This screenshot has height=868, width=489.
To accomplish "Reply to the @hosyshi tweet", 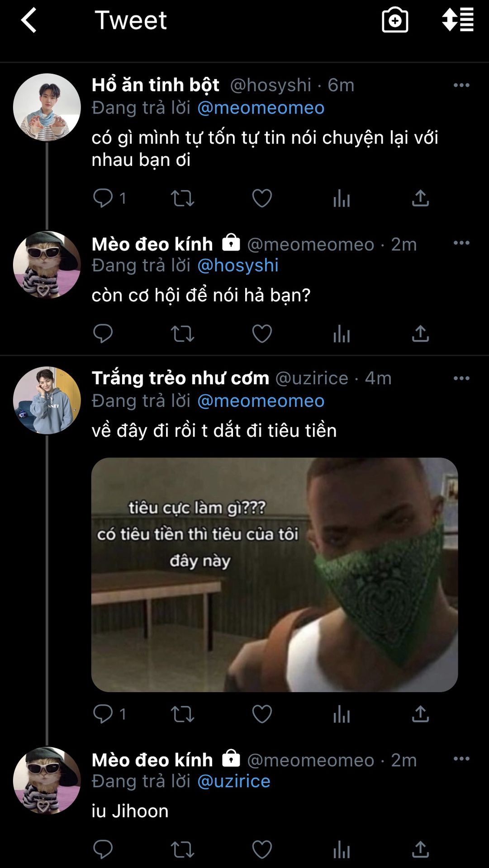I will pos(103,198).
